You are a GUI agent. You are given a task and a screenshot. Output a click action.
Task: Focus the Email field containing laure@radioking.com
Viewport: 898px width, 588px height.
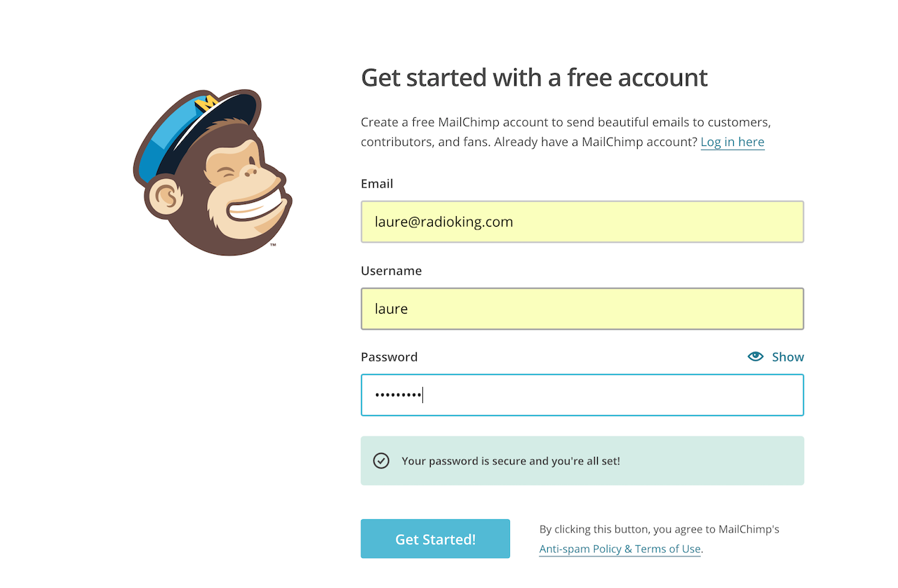coord(582,222)
